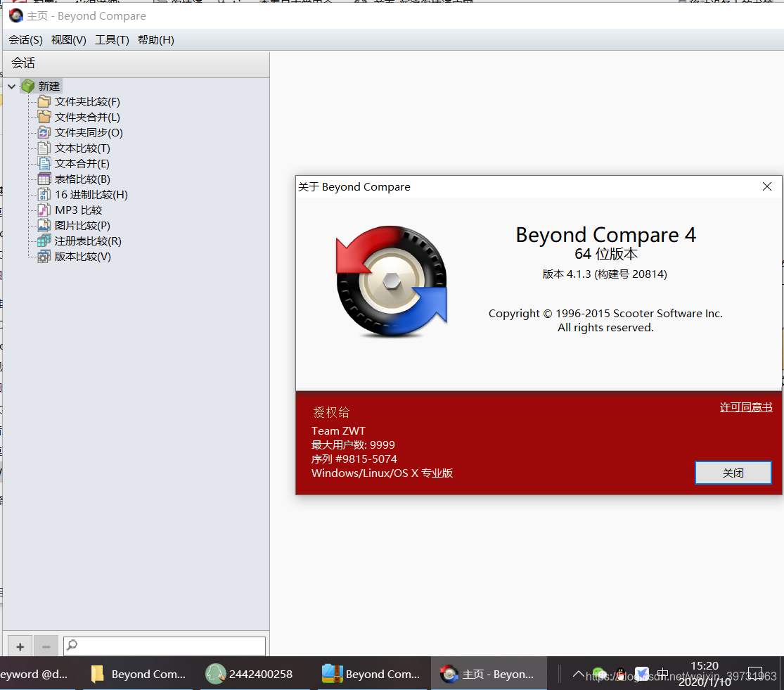This screenshot has height=690, width=784.
Task: Select the 16 进制比较(H) session label
Action: (x=91, y=195)
